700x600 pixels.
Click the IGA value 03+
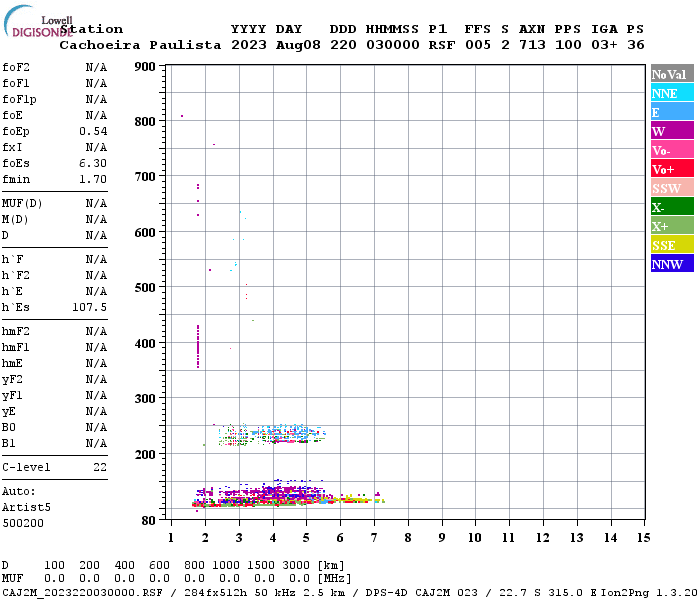[604, 45]
